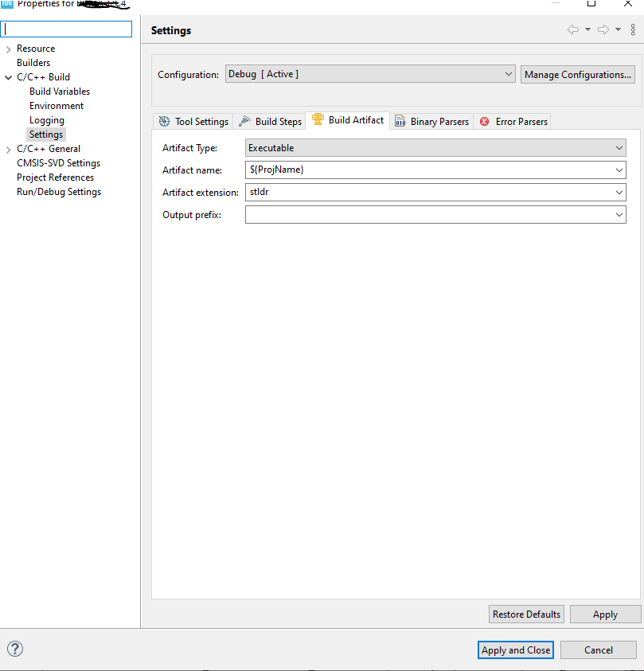Click the red error icon on Error Parsers tab

(x=485, y=121)
